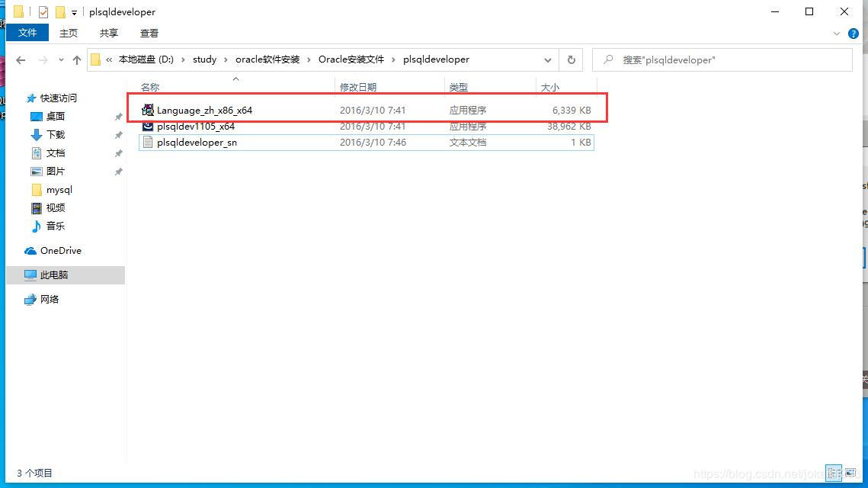The height and width of the screenshot is (488, 868).
Task: Click the Oracle安装文件 breadcrumb
Action: click(x=351, y=59)
